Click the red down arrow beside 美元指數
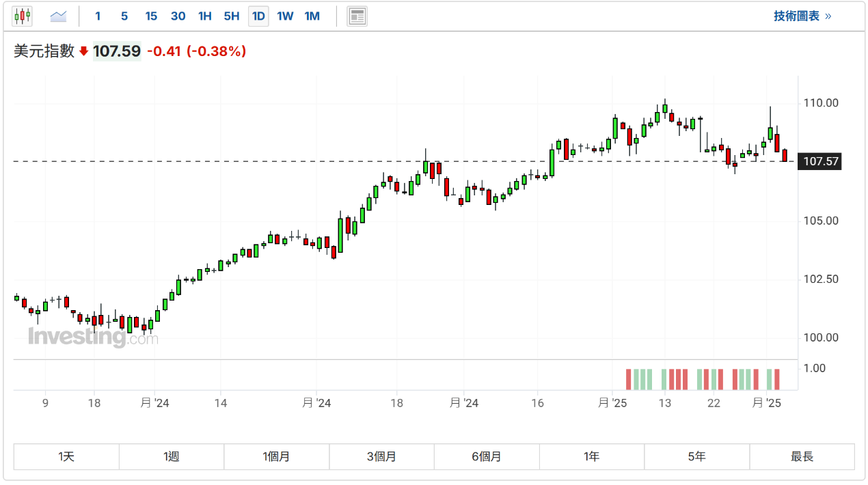Viewport: 868px width, 485px height. 83,51
